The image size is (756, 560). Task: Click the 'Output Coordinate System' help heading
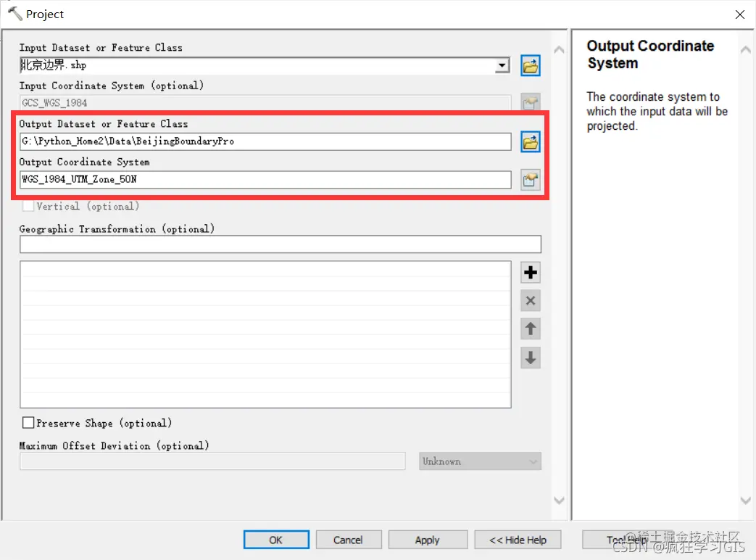point(650,54)
